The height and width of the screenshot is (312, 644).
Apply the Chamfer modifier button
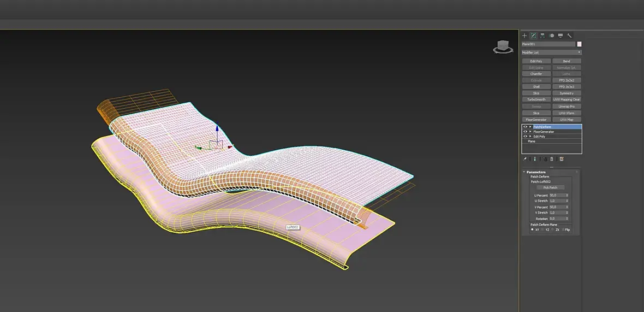tap(536, 74)
